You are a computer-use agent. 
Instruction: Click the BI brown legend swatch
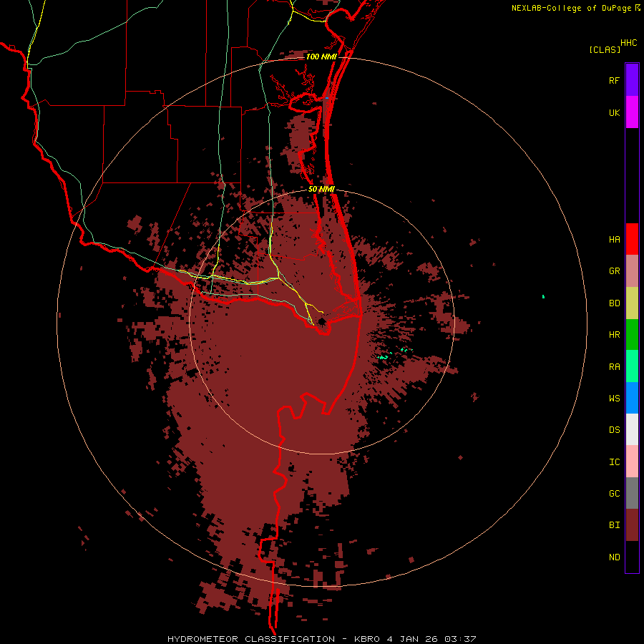(x=632, y=525)
